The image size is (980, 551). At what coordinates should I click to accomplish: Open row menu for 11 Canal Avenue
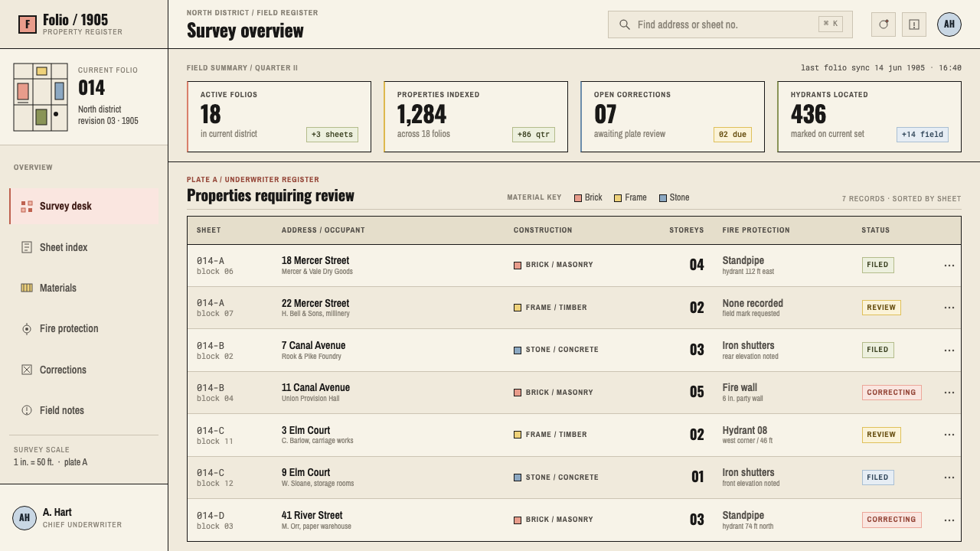coord(949,393)
